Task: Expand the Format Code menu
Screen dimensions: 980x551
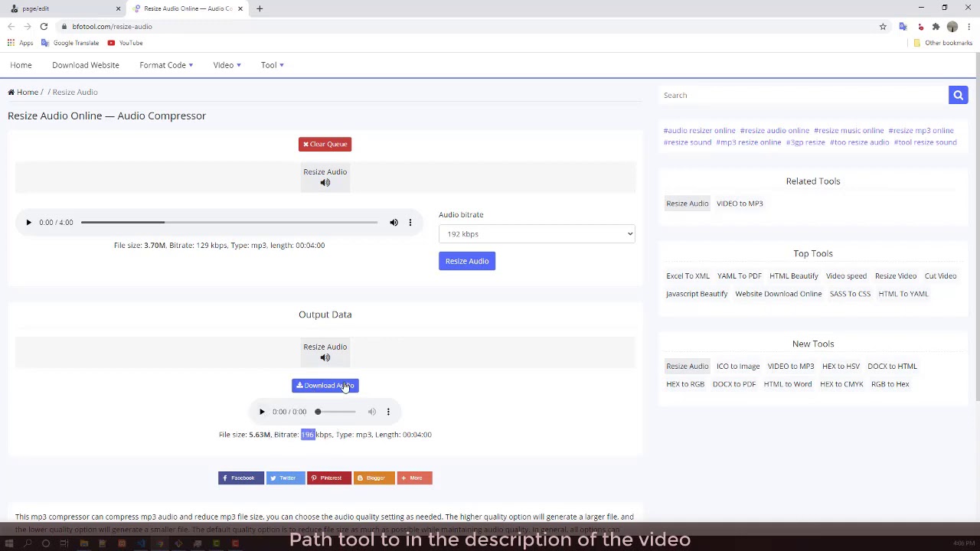Action: pyautogui.click(x=166, y=65)
